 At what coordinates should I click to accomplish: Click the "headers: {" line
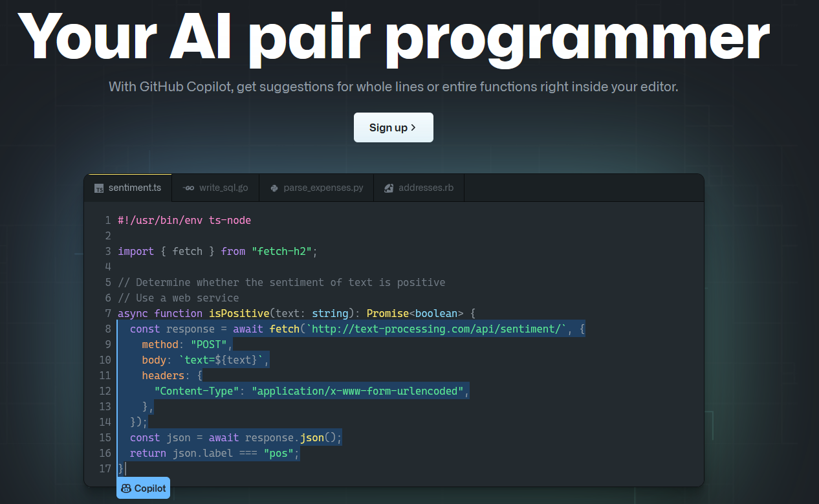click(x=172, y=375)
